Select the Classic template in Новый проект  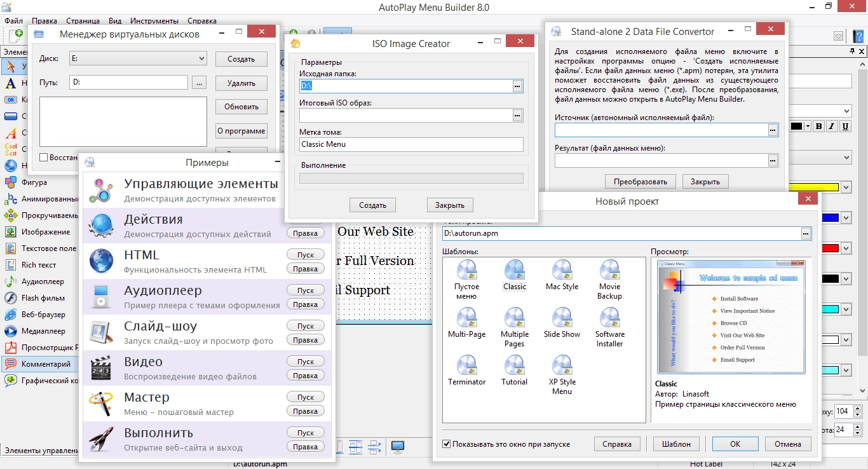tap(514, 275)
